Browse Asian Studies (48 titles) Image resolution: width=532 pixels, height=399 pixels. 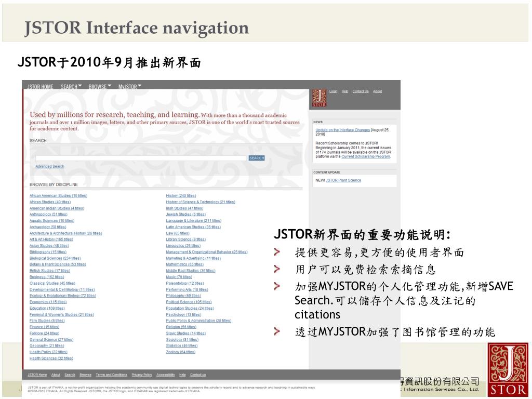49,246
